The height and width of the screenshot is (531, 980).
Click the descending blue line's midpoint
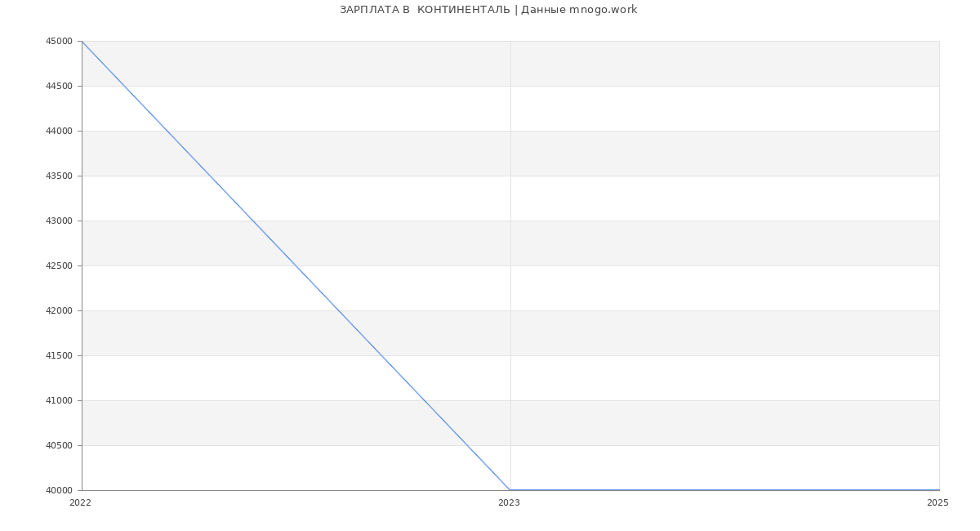(x=296, y=265)
